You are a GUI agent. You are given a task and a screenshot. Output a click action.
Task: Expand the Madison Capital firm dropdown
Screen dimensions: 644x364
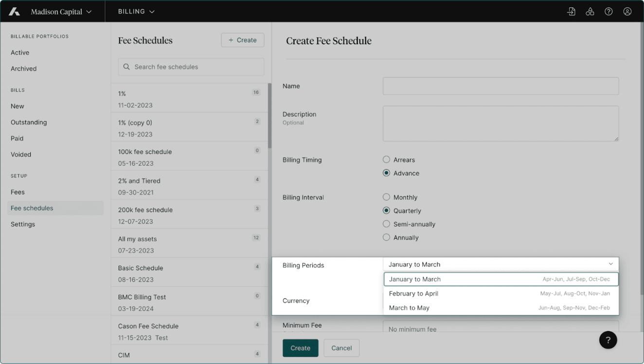click(x=61, y=12)
